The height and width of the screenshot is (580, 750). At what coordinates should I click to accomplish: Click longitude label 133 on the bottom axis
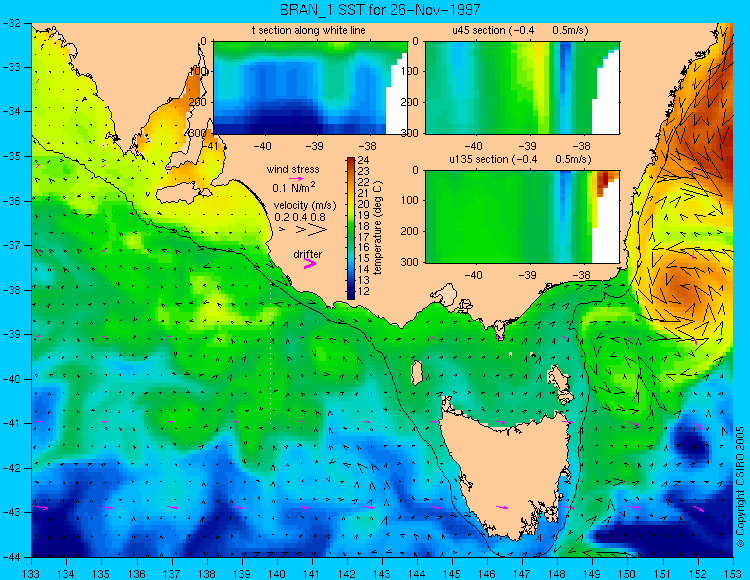[x=31, y=574]
